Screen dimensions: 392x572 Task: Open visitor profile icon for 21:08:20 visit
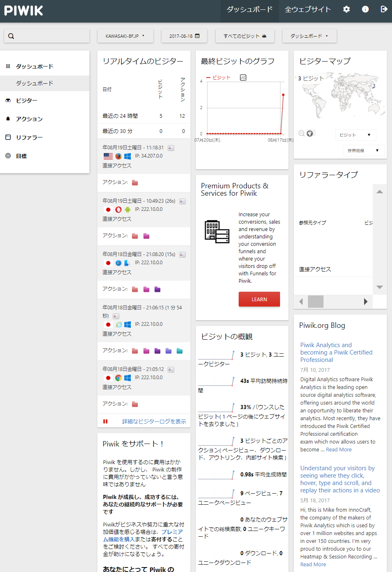point(182,255)
